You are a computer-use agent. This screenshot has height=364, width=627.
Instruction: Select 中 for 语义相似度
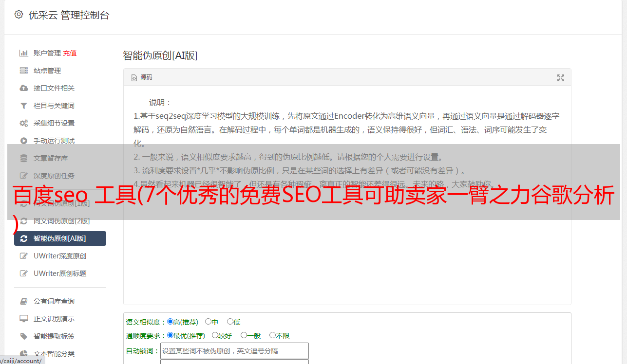coord(208,322)
